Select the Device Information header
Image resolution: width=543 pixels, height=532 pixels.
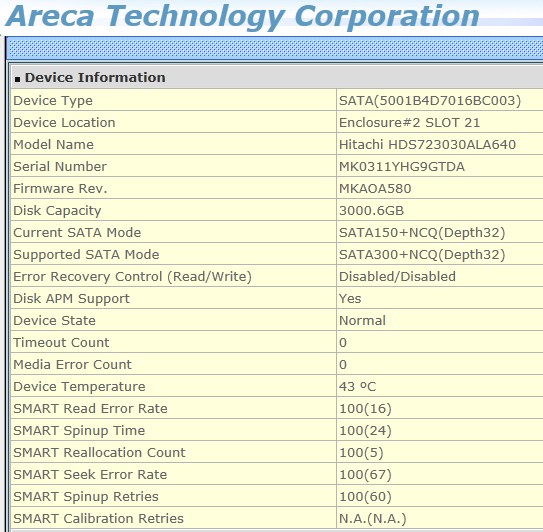[95, 78]
